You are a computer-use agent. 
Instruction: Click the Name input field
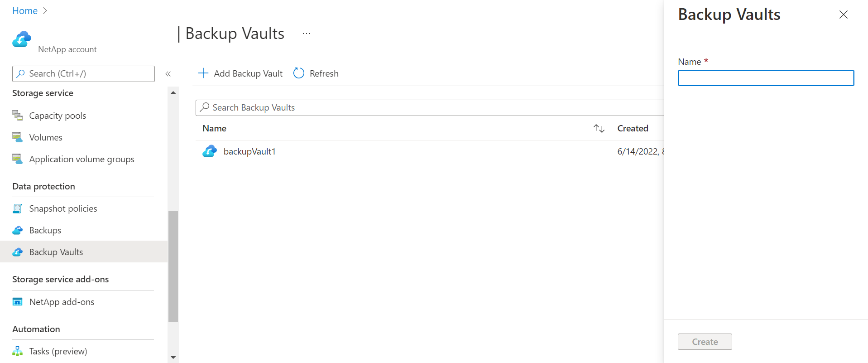coord(766,78)
